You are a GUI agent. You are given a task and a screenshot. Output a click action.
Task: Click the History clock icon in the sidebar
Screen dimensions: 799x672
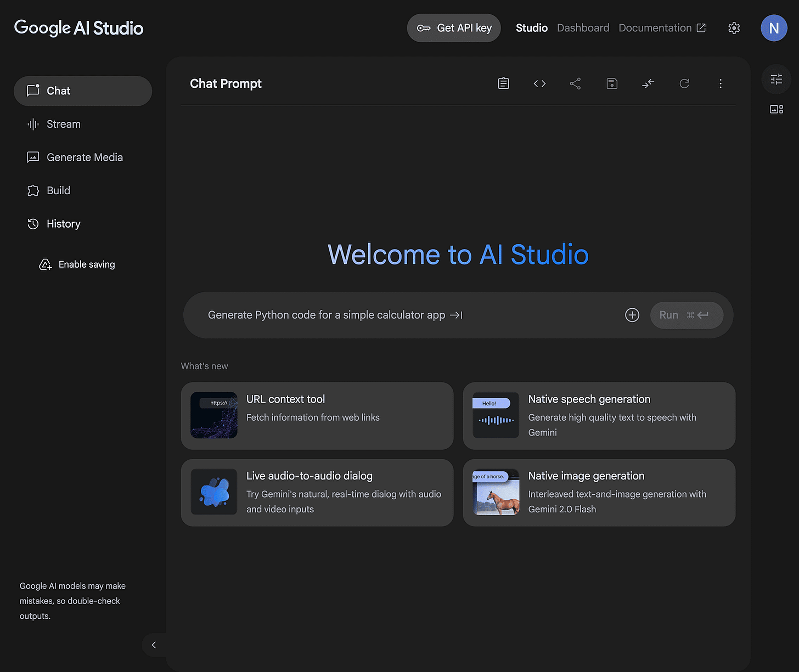[x=33, y=224]
